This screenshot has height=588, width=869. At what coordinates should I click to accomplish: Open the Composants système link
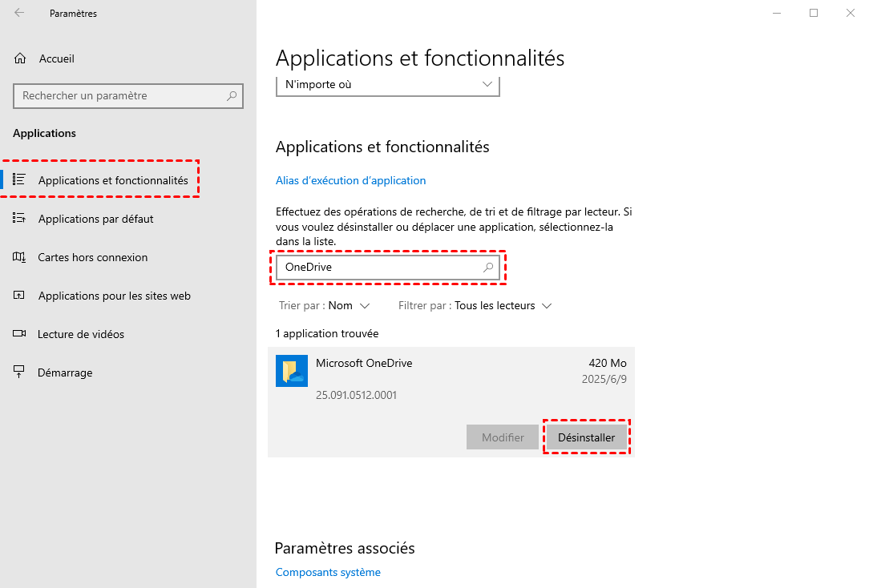point(328,572)
